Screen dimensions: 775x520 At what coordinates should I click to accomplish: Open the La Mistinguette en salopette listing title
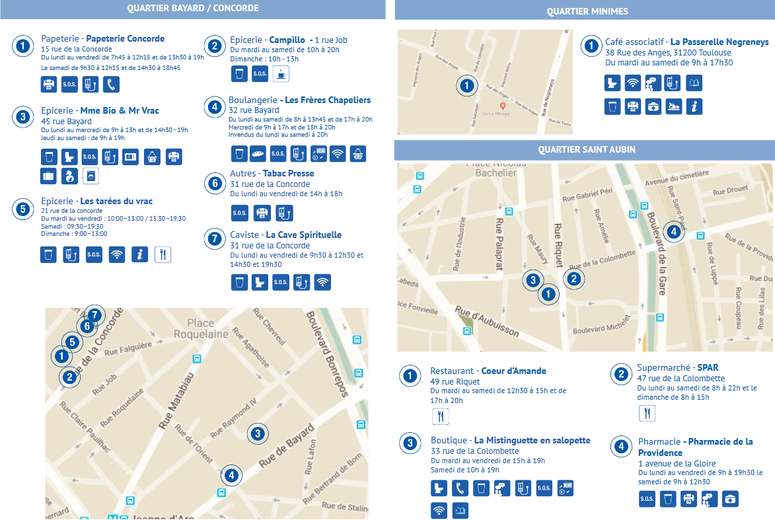530,440
